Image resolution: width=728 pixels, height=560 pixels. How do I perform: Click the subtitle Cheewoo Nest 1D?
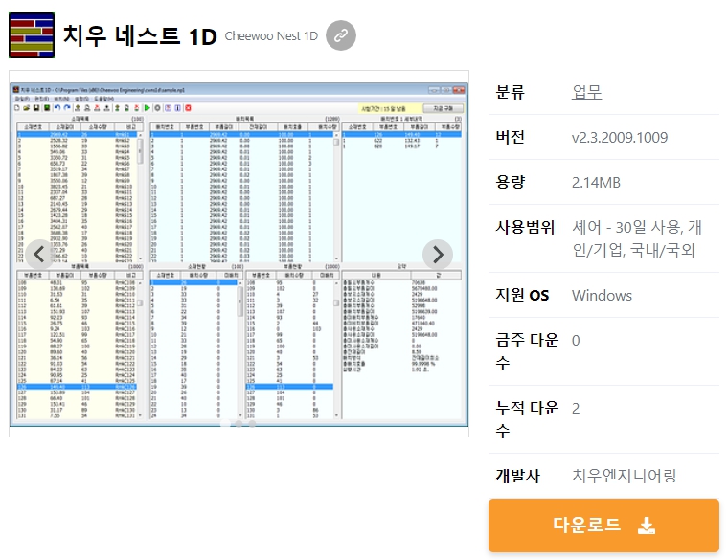tap(271, 35)
